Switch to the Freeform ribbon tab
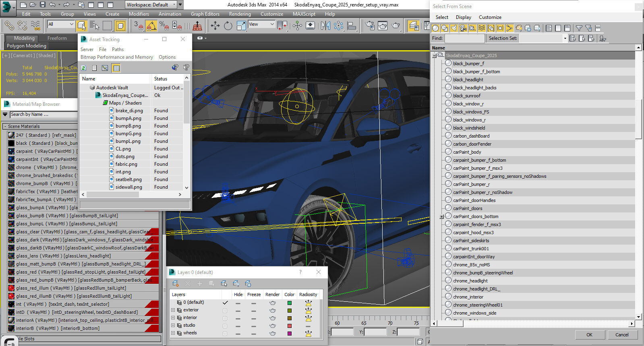The width and height of the screenshot is (644, 346). [57, 38]
